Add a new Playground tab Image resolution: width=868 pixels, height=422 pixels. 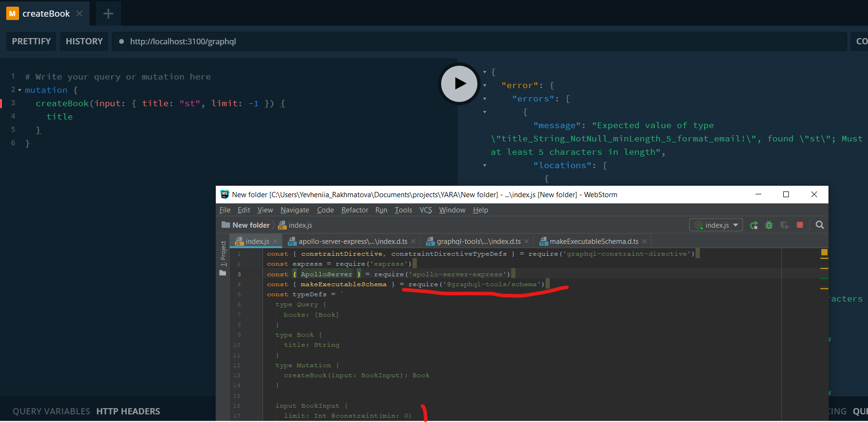click(x=108, y=13)
